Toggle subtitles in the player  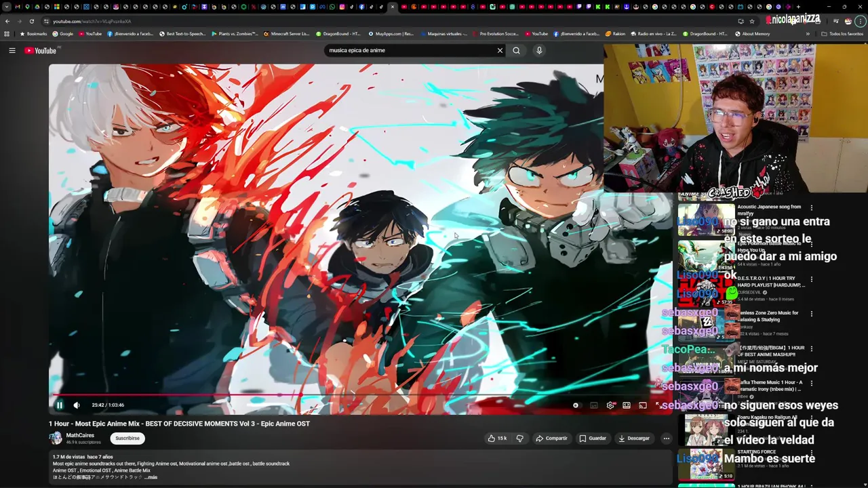[x=594, y=405]
